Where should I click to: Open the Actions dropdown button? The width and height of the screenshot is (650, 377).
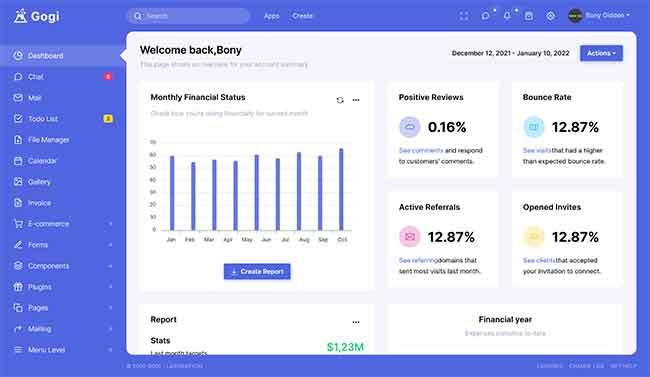coord(601,53)
